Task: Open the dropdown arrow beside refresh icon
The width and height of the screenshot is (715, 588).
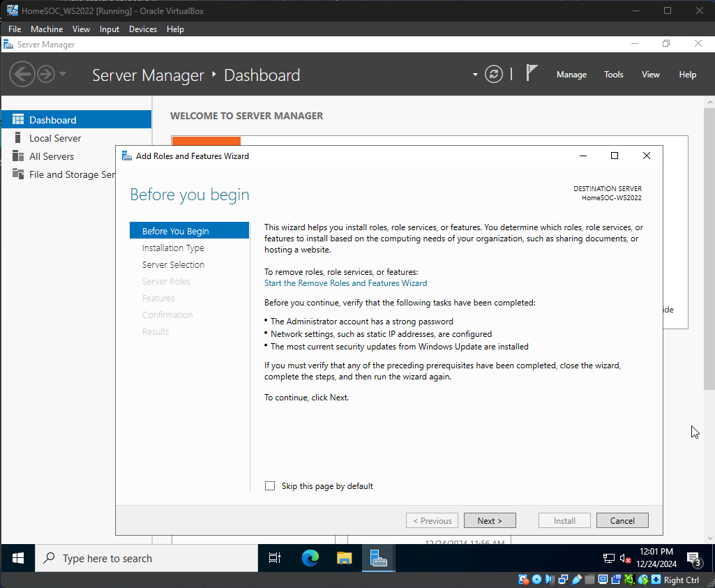Action: pos(475,75)
